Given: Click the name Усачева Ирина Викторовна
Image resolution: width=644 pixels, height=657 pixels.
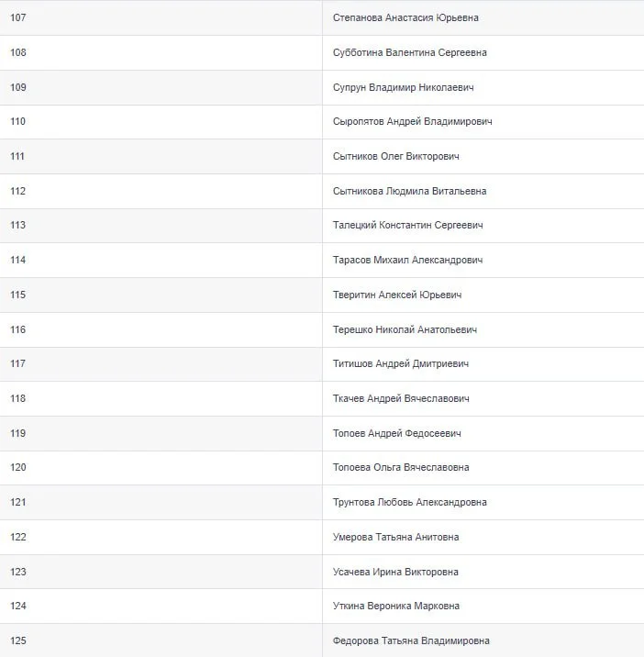Looking at the screenshot, I should pyautogui.click(x=395, y=572).
